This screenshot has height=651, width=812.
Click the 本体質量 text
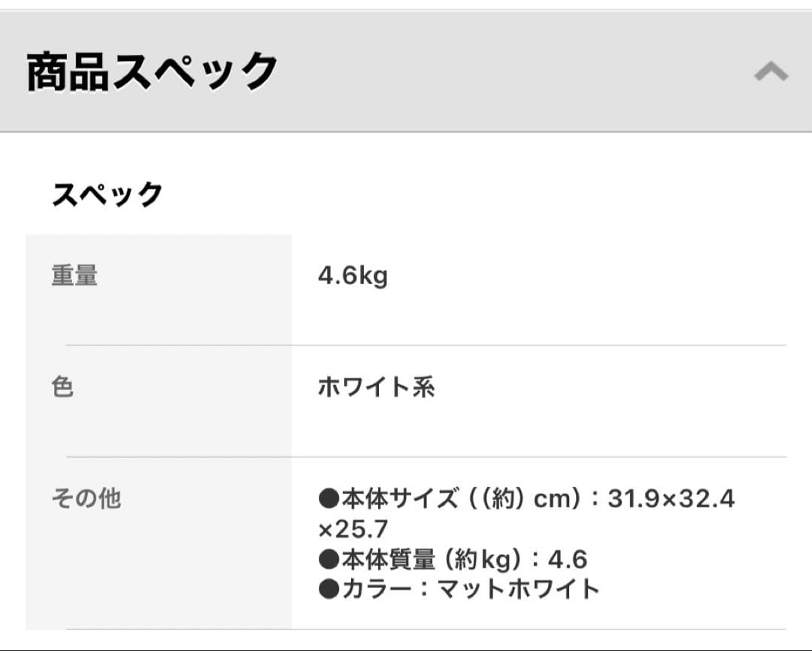[389, 559]
